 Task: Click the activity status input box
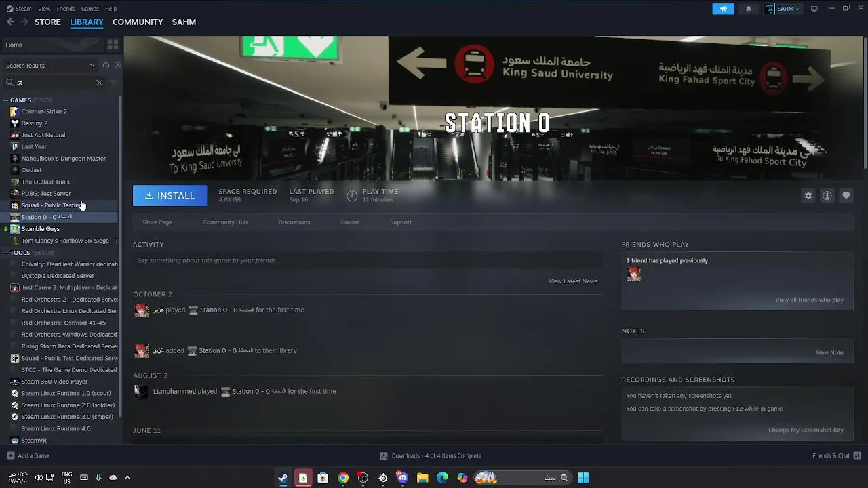[367, 260]
